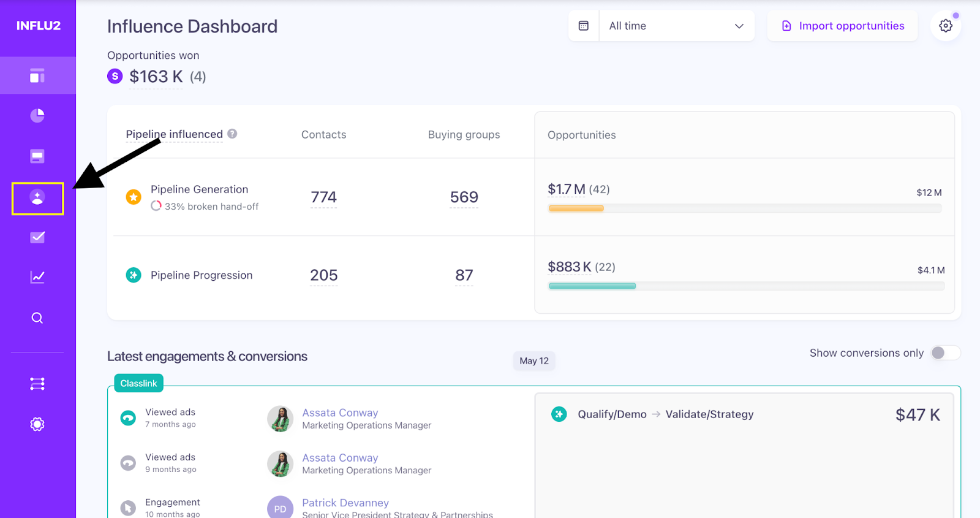Viewport: 980px width, 518px height.
Task: Click the $47 K deal value
Action: coord(918,415)
